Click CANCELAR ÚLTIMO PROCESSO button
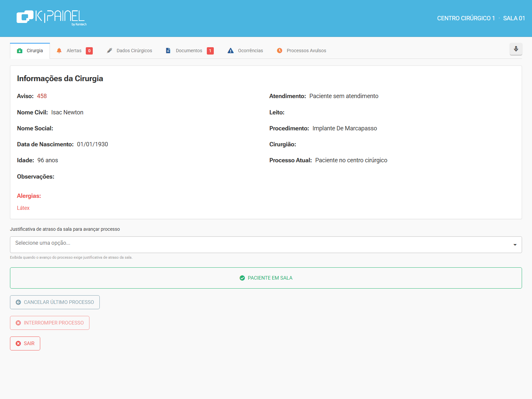Image resolution: width=532 pixels, height=399 pixels. point(55,302)
